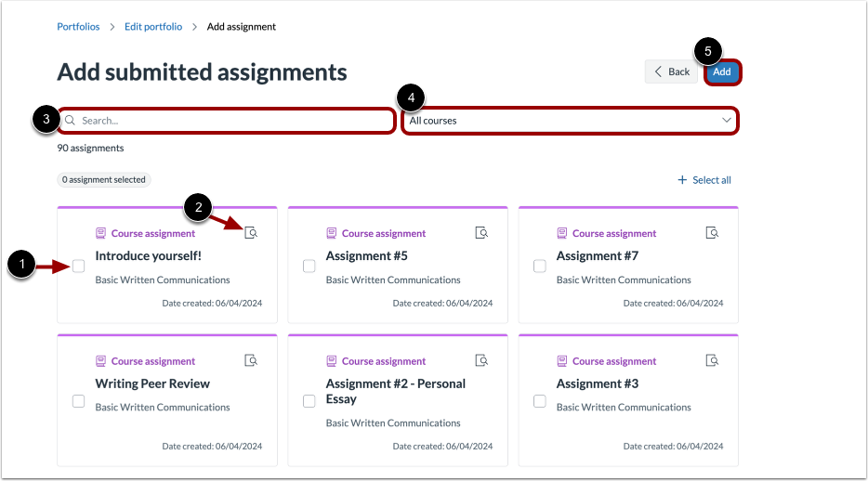Viewport: 868px width, 481px height.
Task: Click the search magnifier icon
Action: (71, 120)
